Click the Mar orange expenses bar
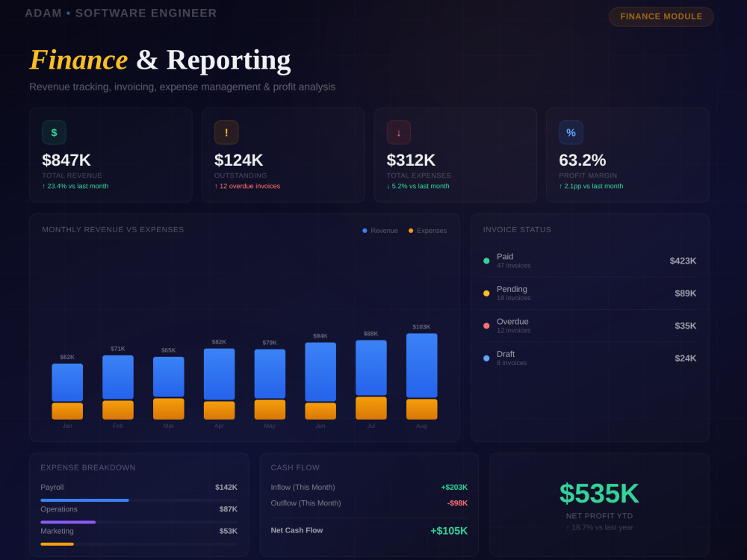747x560 pixels. [169, 408]
